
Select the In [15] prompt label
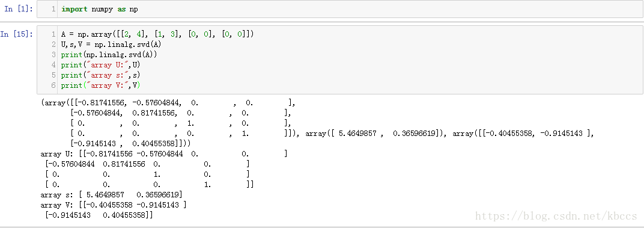tap(17, 34)
